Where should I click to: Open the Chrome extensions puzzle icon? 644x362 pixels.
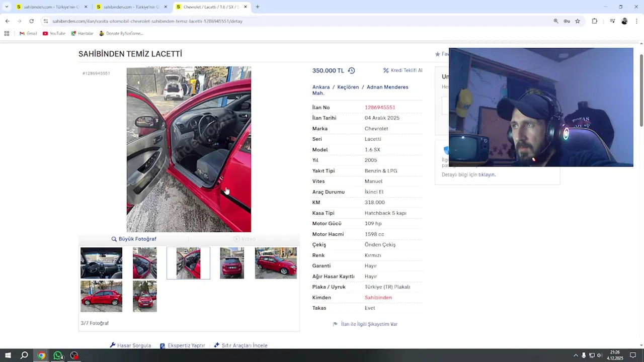pyautogui.click(x=594, y=21)
